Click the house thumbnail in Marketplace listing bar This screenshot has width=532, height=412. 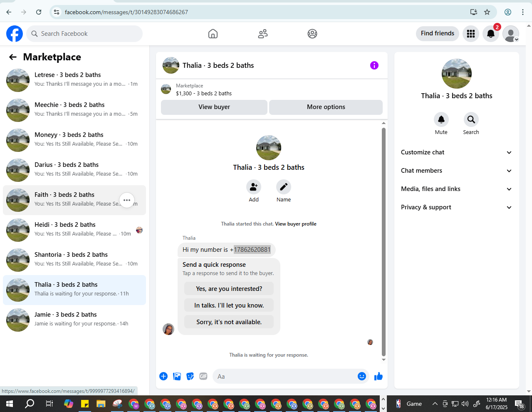pos(166,89)
